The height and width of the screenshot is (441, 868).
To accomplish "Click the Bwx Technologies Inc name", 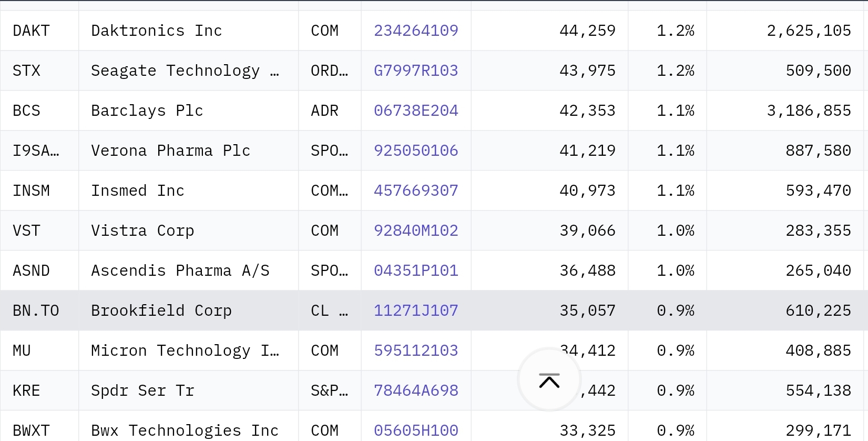I will click(185, 430).
